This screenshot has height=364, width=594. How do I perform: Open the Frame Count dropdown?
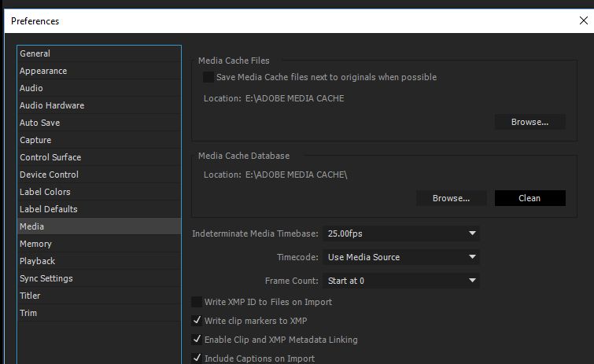[401, 281]
